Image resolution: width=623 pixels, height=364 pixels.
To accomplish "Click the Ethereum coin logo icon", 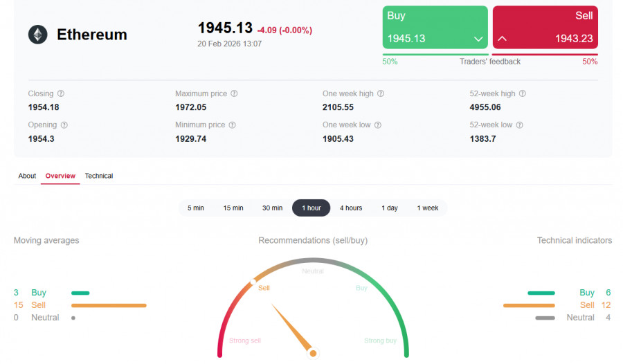I will (x=37, y=35).
